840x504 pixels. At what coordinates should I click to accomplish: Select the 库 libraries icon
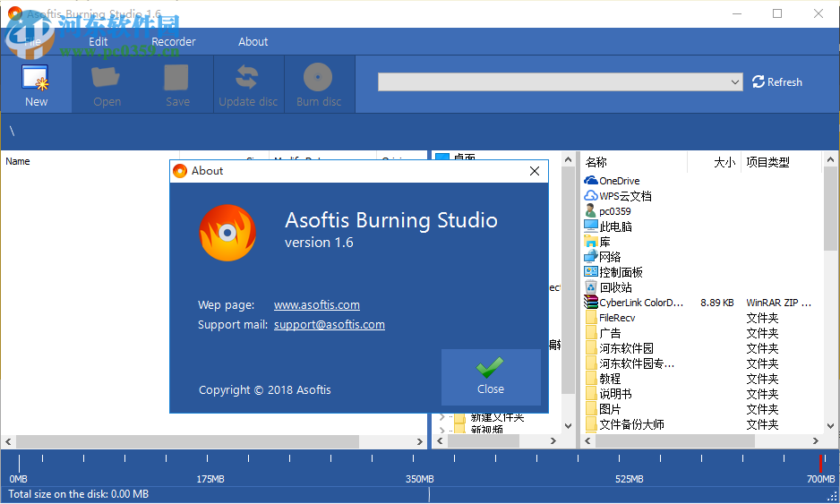tap(590, 242)
